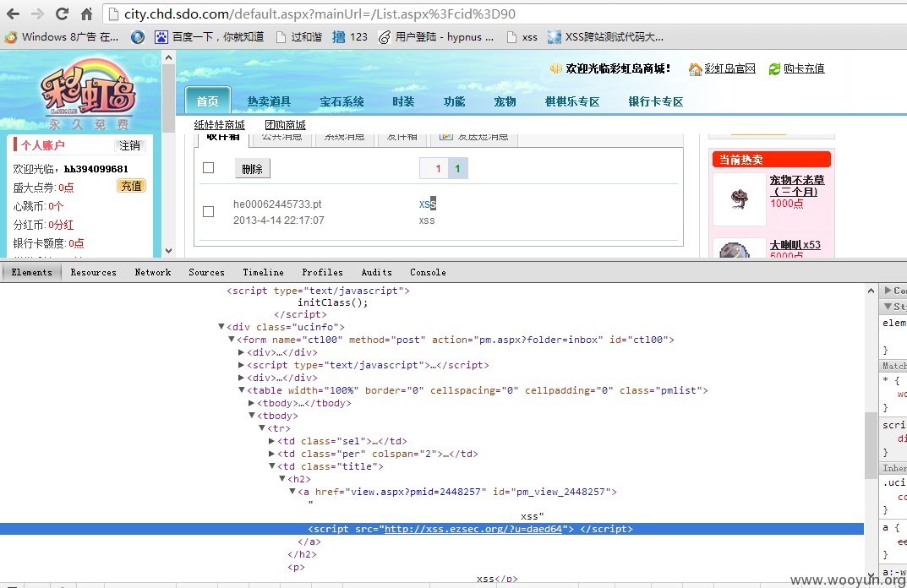Click the xss.ezsec.org script src link

pyautogui.click(x=473, y=529)
